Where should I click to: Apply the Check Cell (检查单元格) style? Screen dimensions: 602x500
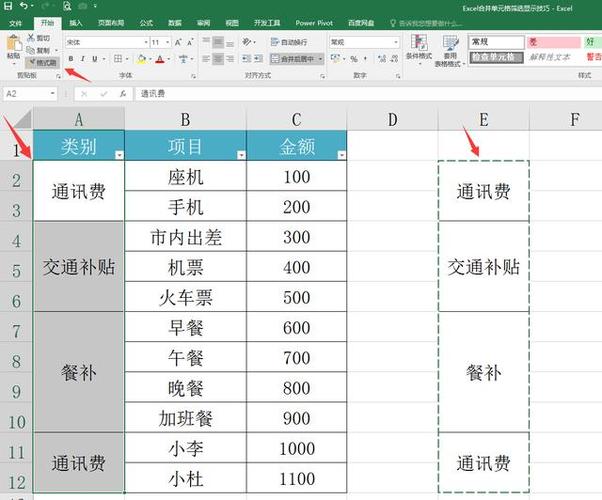(x=496, y=58)
